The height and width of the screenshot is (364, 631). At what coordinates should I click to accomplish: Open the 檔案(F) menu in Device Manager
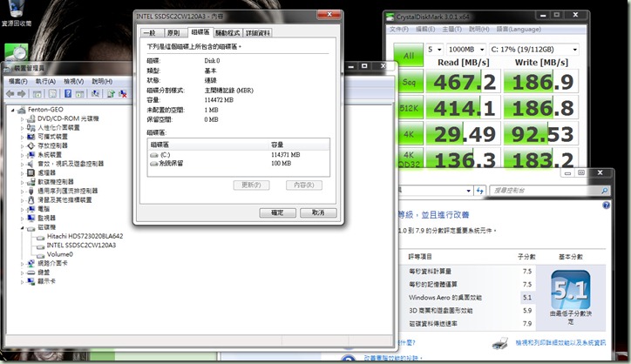[x=18, y=81]
